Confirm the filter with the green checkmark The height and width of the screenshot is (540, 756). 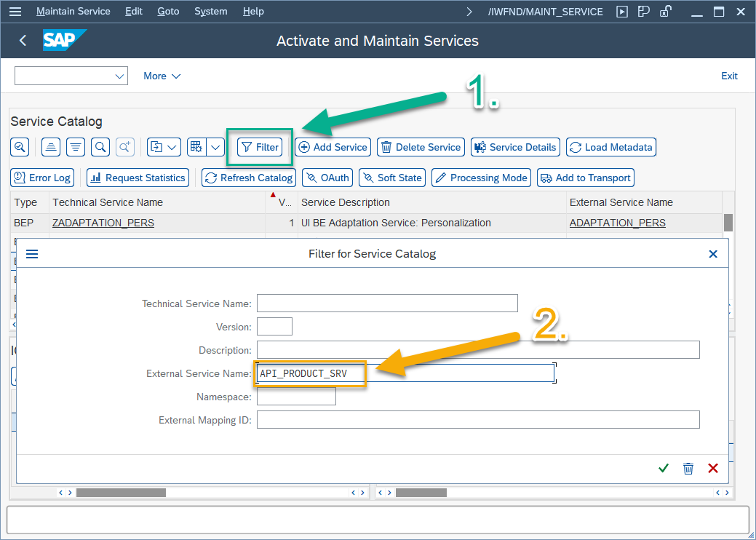click(x=663, y=468)
